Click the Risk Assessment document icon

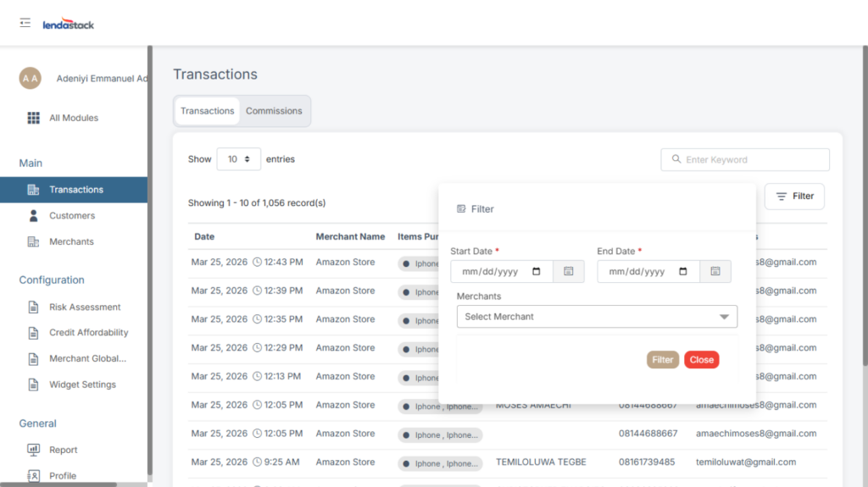point(34,307)
